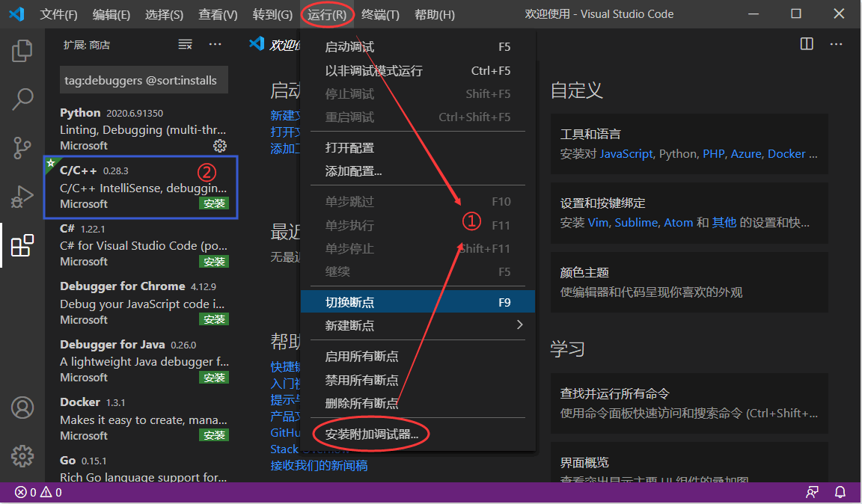Open the notifications bell
This screenshot has height=504, width=862.
coord(840,492)
